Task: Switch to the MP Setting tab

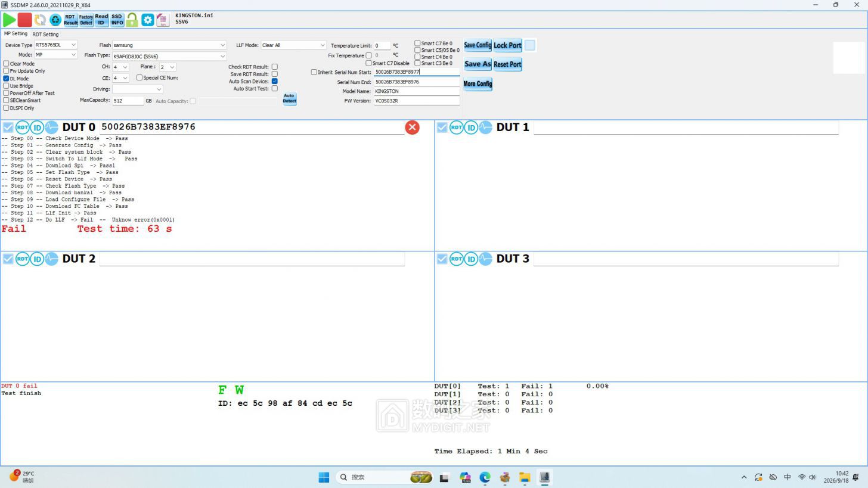Action: click(16, 34)
